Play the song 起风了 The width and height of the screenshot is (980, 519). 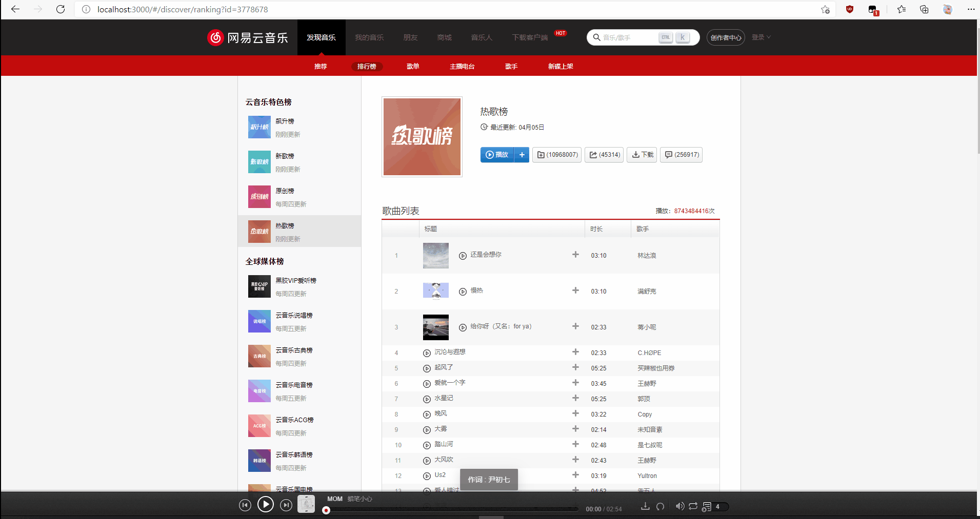pyautogui.click(x=427, y=368)
